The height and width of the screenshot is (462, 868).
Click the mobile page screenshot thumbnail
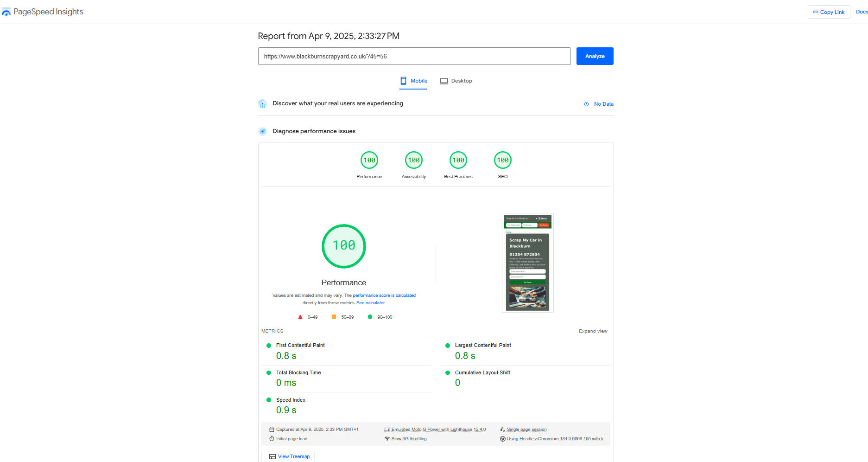click(x=527, y=263)
